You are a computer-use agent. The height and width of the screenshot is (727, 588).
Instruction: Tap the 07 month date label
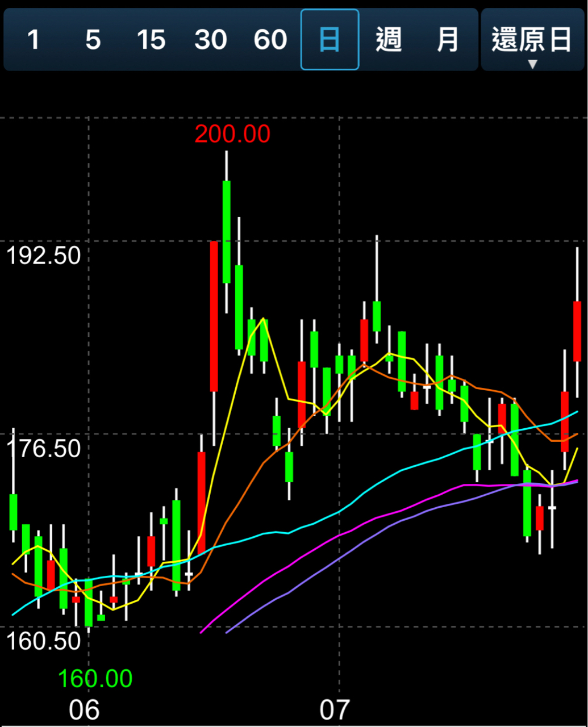coord(335,710)
